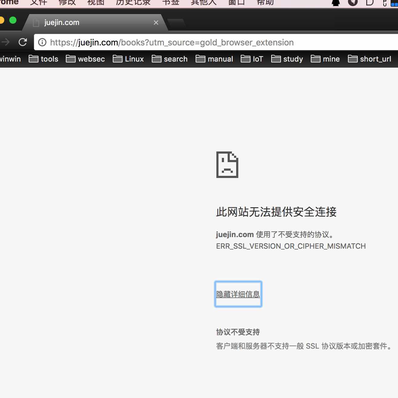Reload the juejin.com page
Viewport: 398px width, 398px height.
click(x=23, y=42)
